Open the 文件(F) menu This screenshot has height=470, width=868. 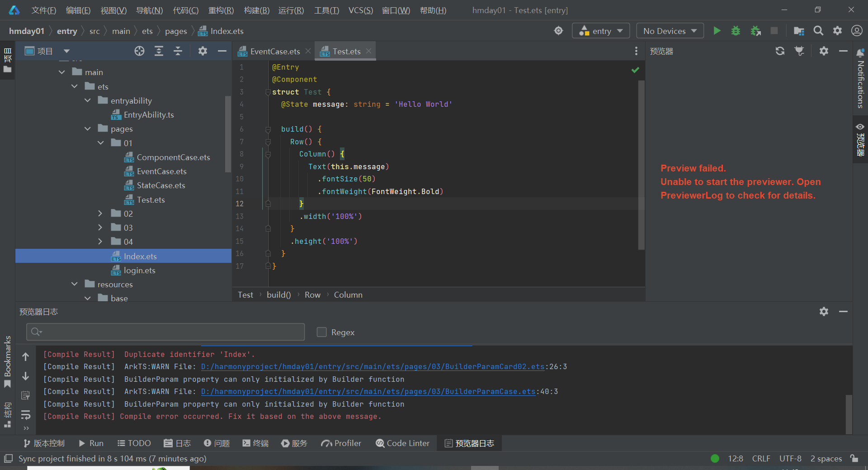(44, 10)
